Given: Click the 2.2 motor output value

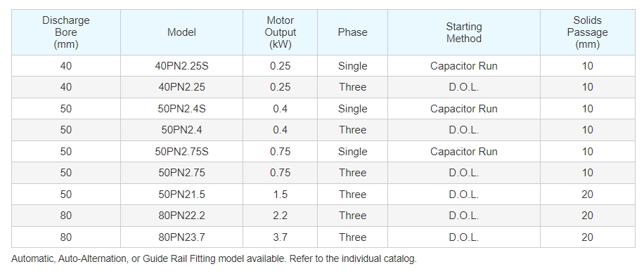Looking at the screenshot, I should coord(280,216).
